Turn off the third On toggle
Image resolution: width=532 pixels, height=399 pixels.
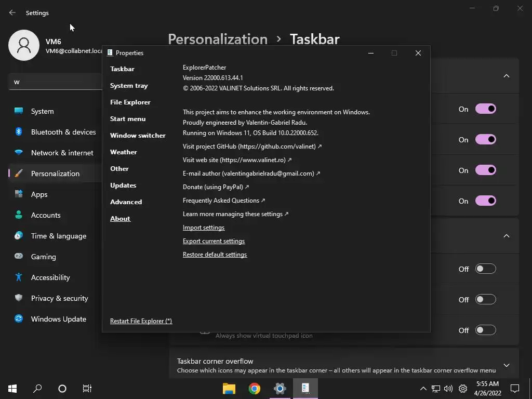pyautogui.click(x=486, y=170)
